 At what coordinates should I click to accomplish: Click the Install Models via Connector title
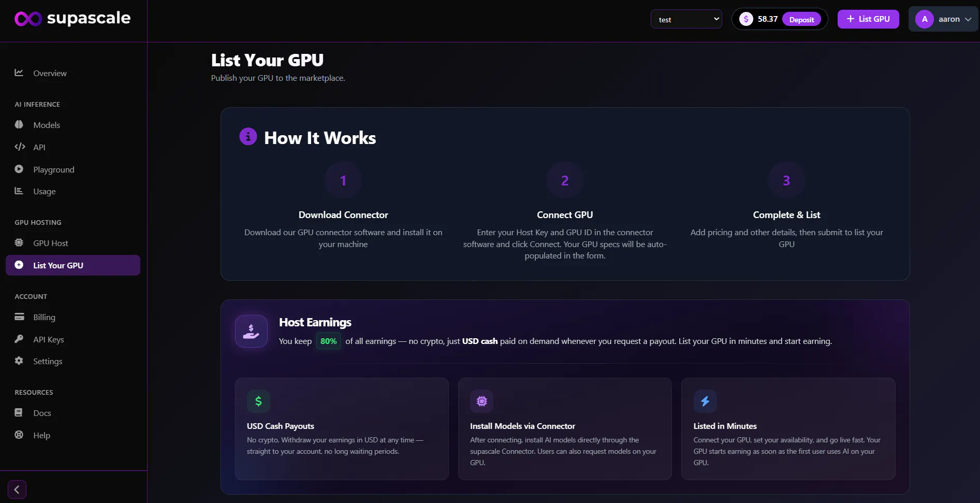(522, 426)
